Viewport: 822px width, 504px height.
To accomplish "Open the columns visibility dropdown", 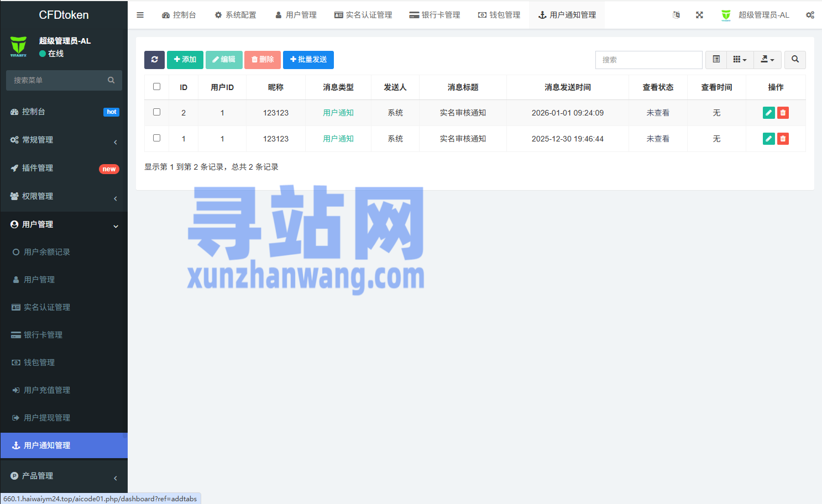I will [x=740, y=60].
